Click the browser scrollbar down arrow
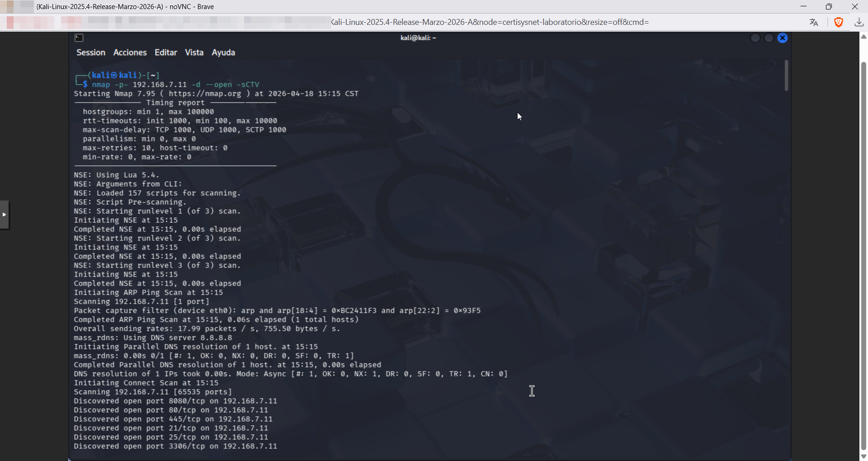This screenshot has height=461, width=868. click(x=863, y=456)
